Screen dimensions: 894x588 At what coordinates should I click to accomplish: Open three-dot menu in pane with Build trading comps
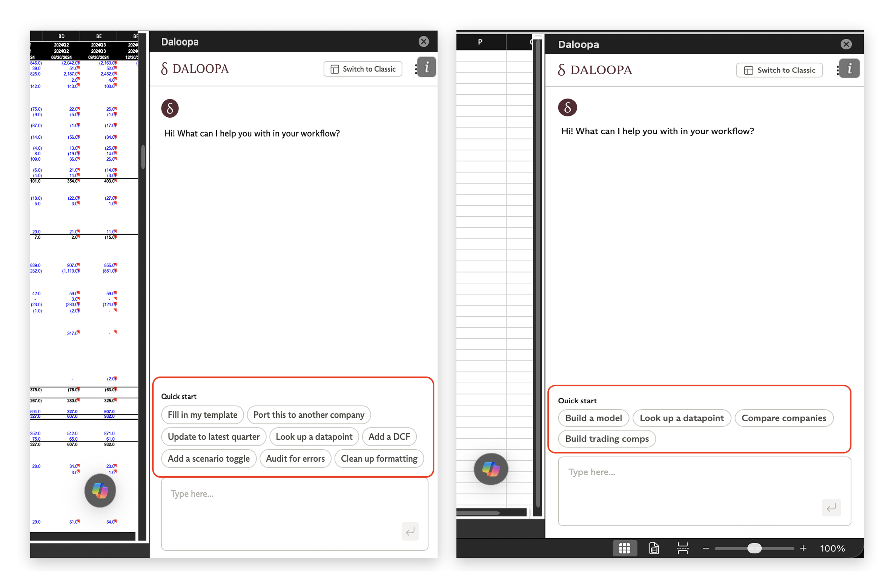[837, 70]
